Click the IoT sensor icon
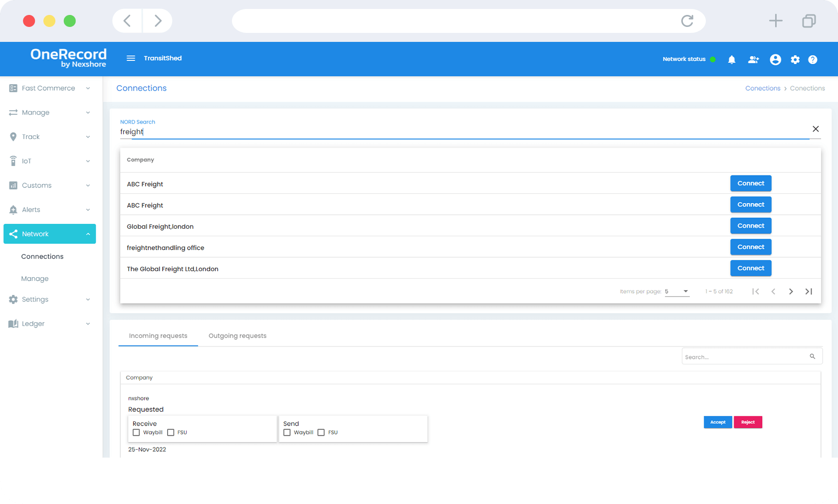Screen dimensions: 838x504 (13, 161)
